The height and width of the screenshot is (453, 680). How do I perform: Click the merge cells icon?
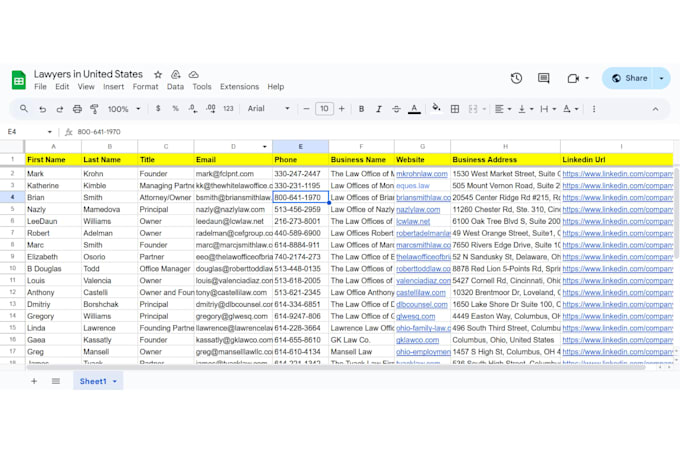coord(473,109)
